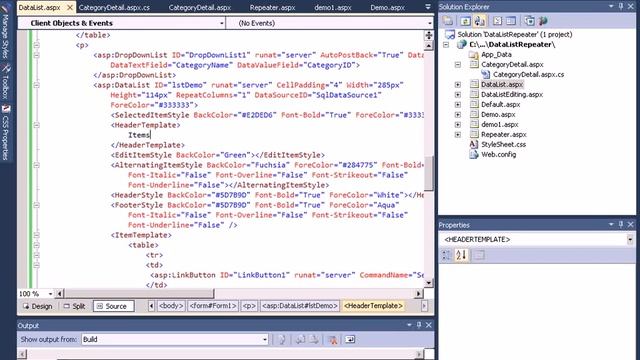
Task: Expand the Repeater.aspx node
Action: point(458,134)
